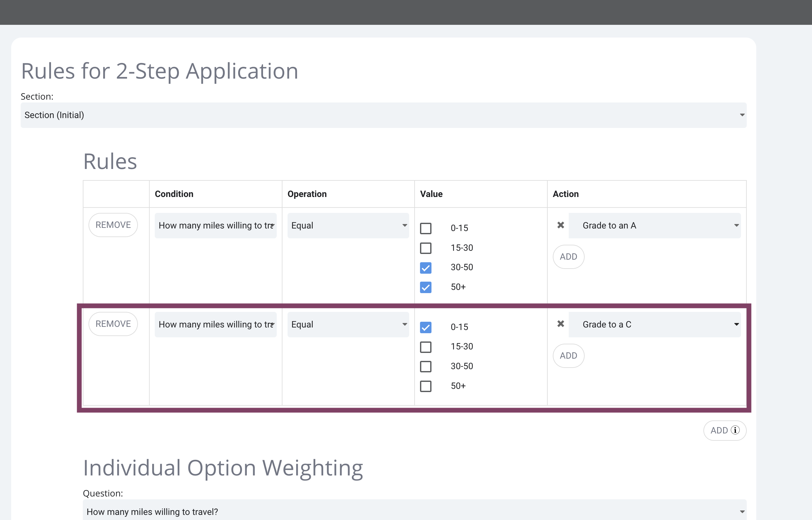Remove the Grade to a C action with X icon
The image size is (812, 520).
[x=561, y=324]
